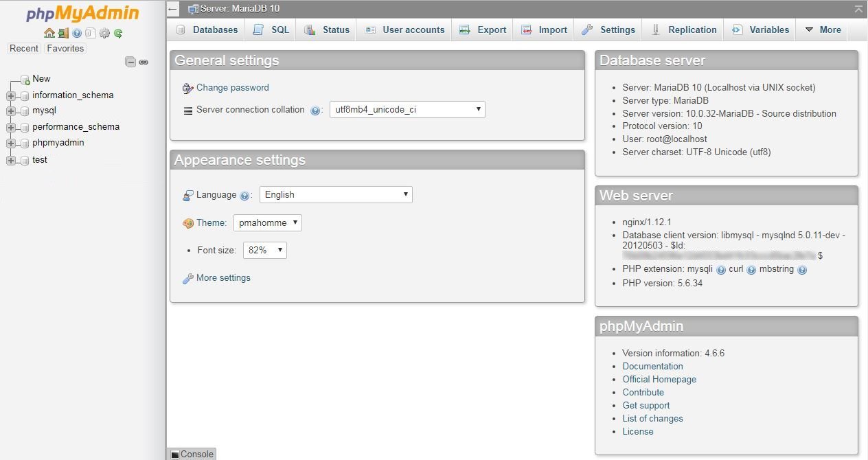The width and height of the screenshot is (868, 460).
Task: Open information_schema database name in tree
Action: coord(73,95)
